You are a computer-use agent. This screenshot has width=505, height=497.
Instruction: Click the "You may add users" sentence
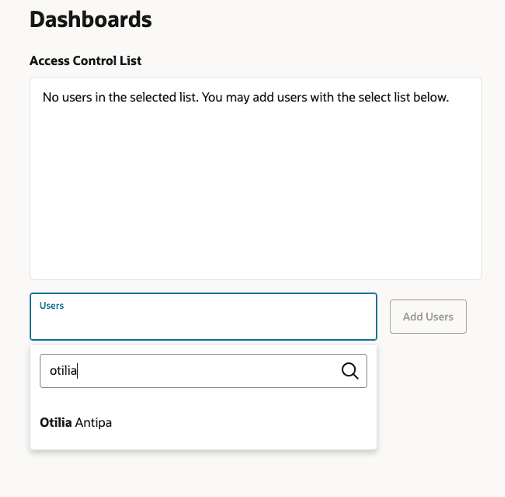click(325, 97)
